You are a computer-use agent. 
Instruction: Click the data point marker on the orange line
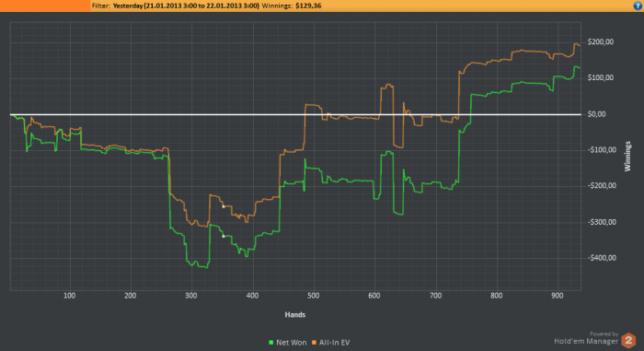click(x=224, y=206)
